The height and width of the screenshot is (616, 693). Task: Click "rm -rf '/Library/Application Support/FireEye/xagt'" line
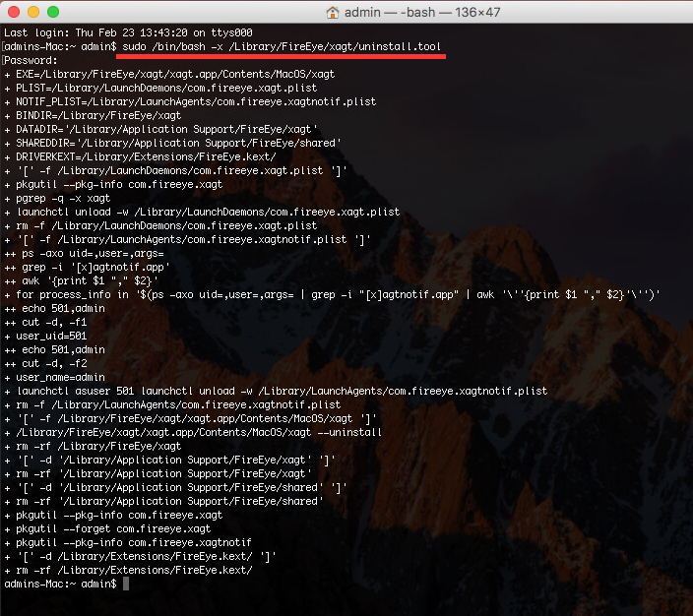coord(157,473)
